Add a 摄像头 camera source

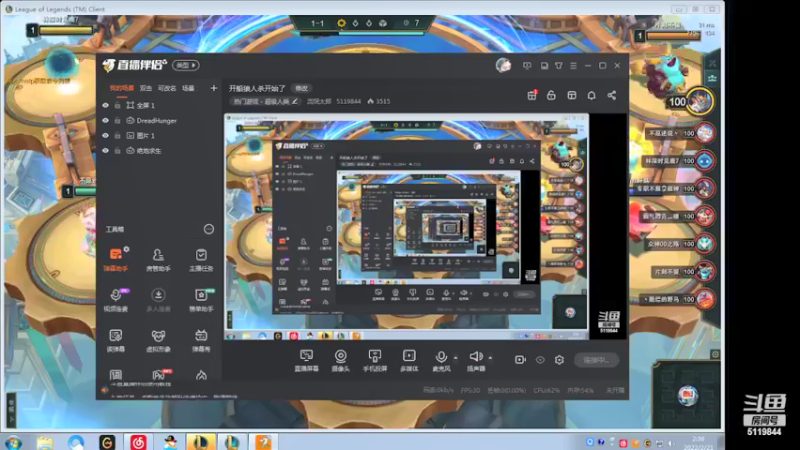point(340,360)
